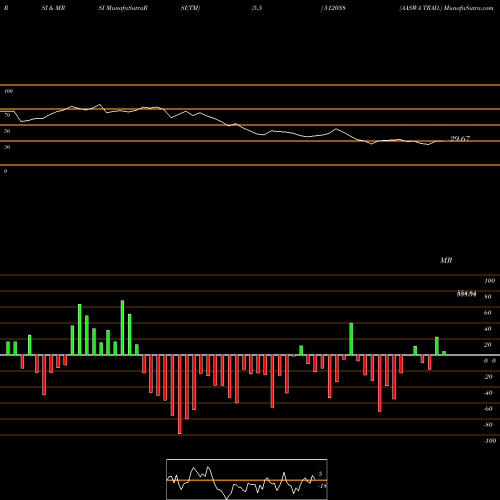The height and width of the screenshot is (500, 500).
Task: Click the tallest green histogram bar
Action: pyautogui.click(x=122, y=328)
